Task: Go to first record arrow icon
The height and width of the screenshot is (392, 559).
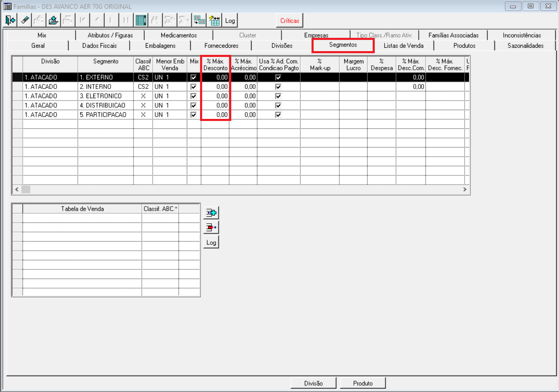Action: [82, 20]
